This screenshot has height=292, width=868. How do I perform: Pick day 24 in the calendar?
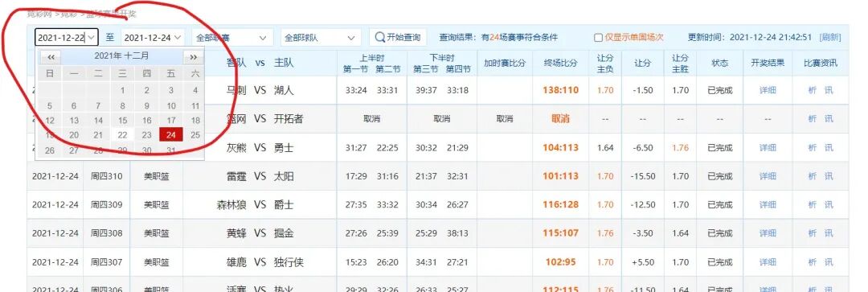(x=171, y=134)
